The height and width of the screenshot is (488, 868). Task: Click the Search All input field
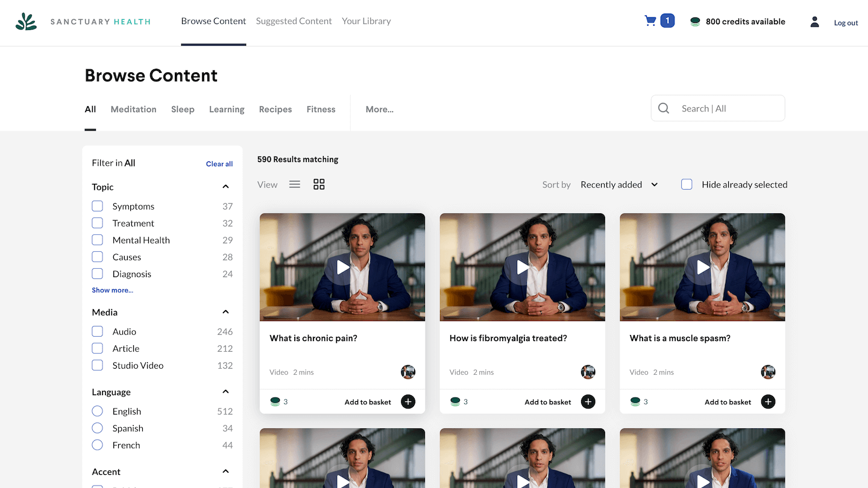point(726,108)
